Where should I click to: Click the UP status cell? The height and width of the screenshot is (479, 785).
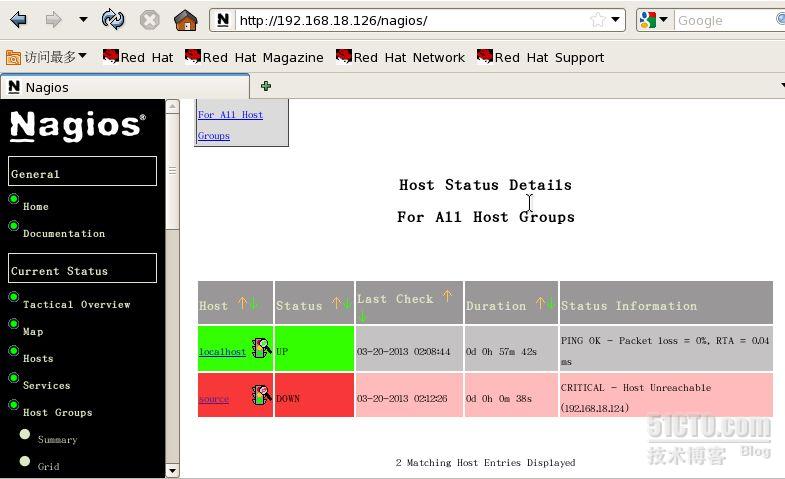click(x=314, y=348)
